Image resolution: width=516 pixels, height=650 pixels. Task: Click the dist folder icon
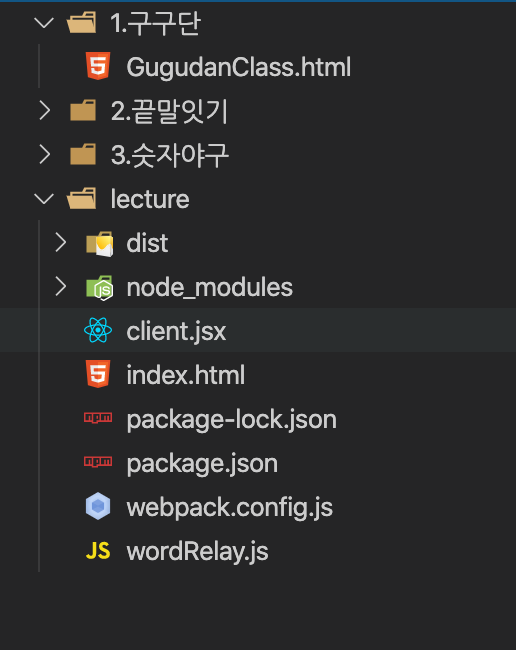tap(99, 243)
